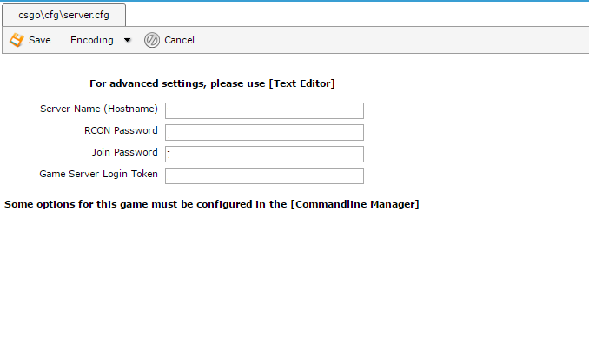Image resolution: width=589 pixels, height=364 pixels.
Task: Click the Game Server Login Token label
Action: click(98, 174)
